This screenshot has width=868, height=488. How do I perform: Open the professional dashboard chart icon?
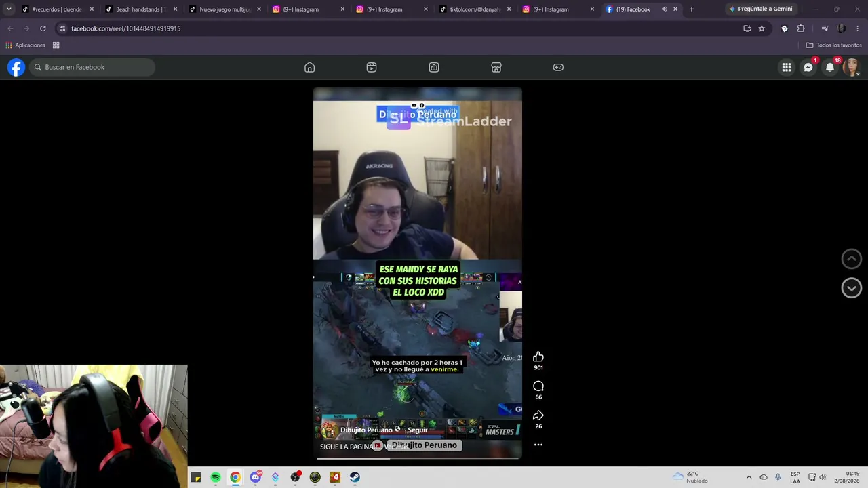coord(434,67)
